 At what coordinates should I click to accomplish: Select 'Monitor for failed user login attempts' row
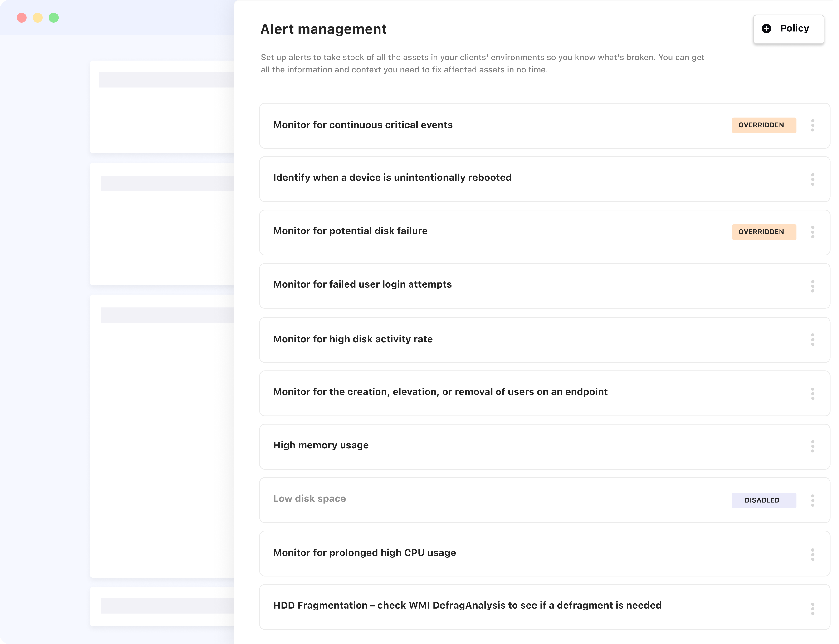(362, 284)
